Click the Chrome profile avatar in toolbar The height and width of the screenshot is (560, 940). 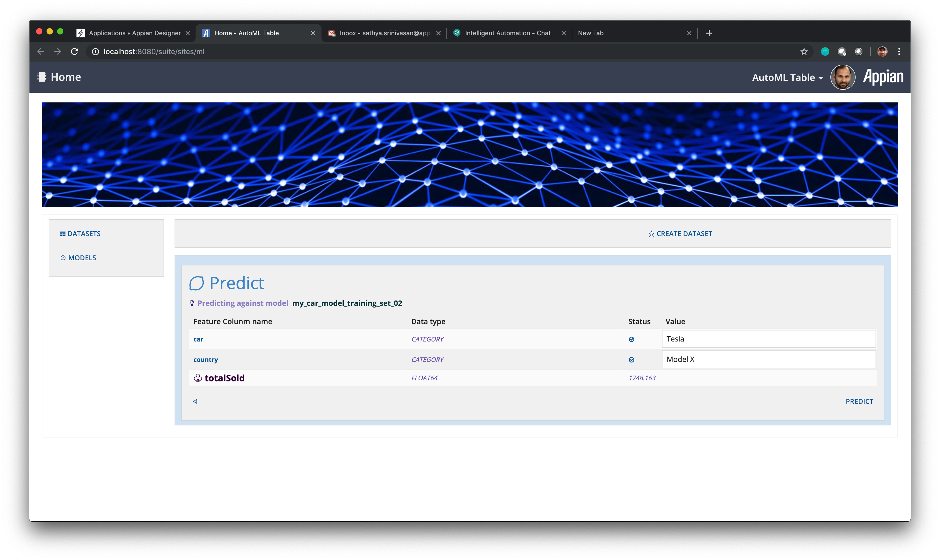point(882,51)
